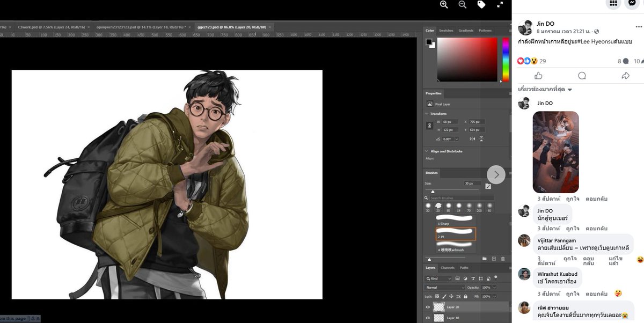
Task: Click the comment bubble icon on post
Action: click(x=582, y=76)
